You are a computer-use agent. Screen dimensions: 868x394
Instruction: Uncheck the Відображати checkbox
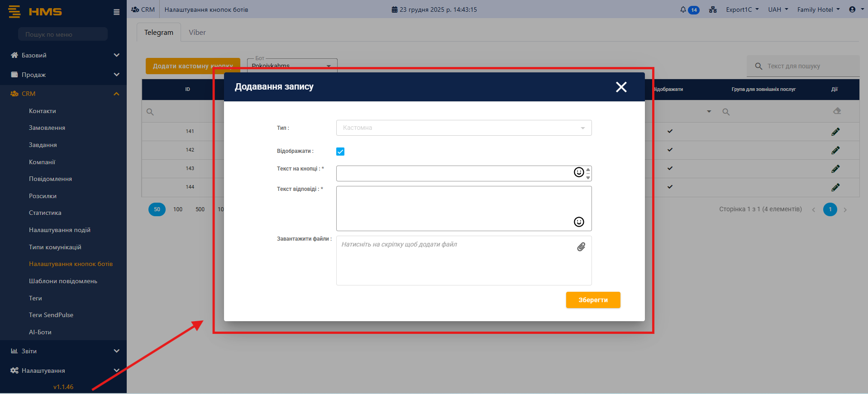coord(340,152)
